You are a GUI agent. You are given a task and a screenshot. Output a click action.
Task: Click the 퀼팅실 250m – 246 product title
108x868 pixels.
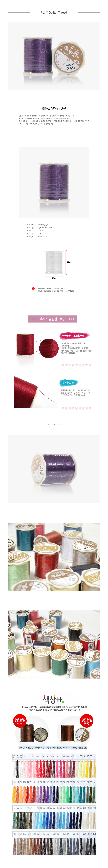click(x=54, y=108)
